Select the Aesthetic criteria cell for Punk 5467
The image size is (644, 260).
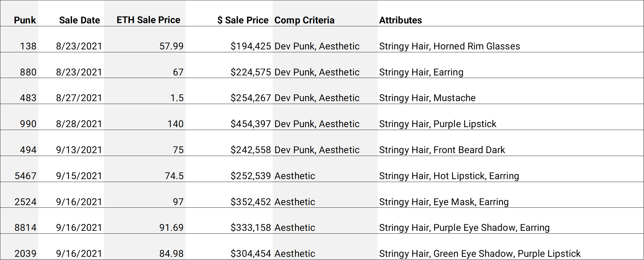pyautogui.click(x=325, y=169)
